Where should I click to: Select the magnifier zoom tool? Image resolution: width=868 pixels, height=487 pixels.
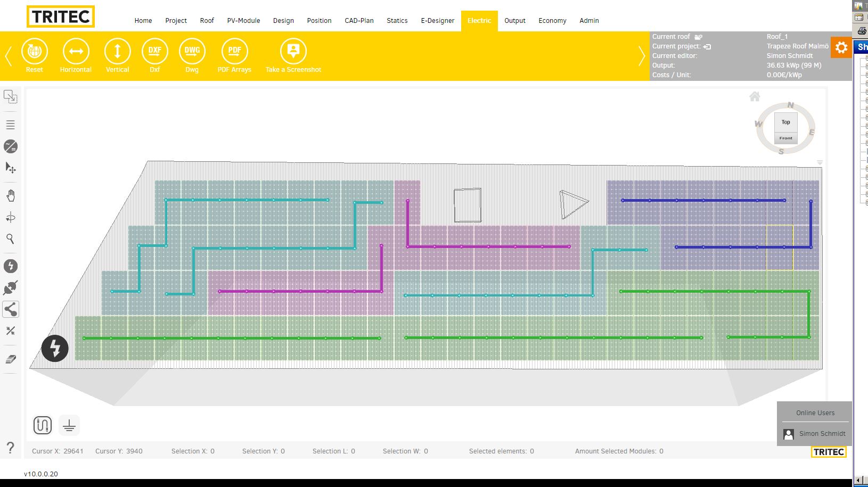pos(11,239)
